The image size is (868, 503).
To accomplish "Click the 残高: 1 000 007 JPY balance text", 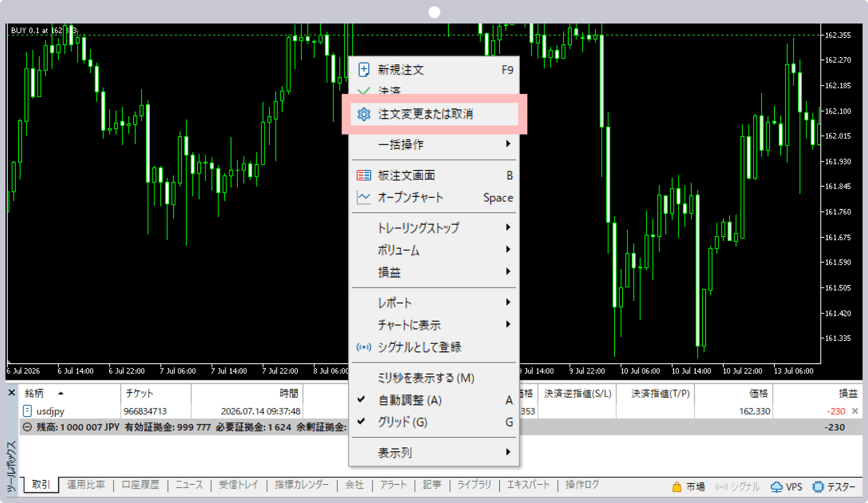I will 78,427.
